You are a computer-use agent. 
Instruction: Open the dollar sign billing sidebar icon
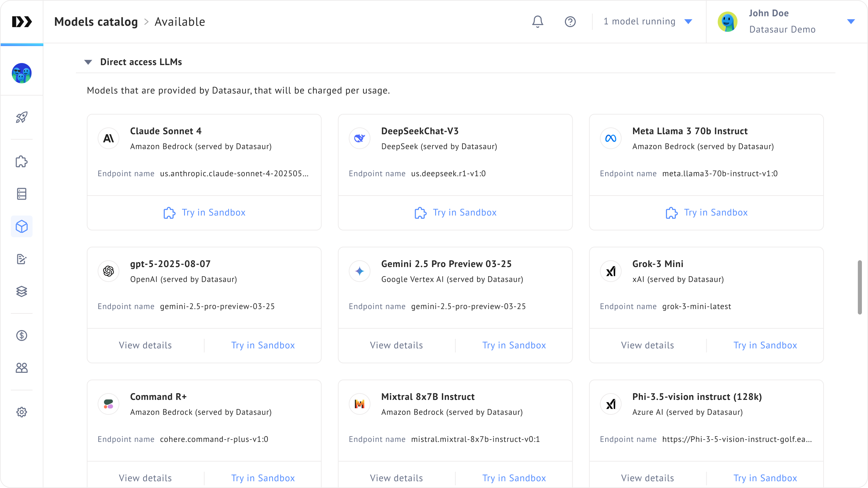(22, 335)
